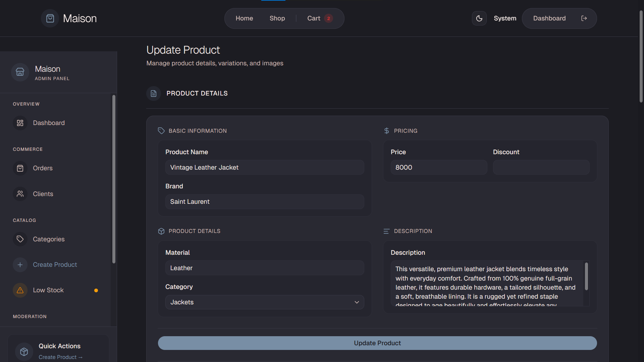Toggle the dark mode moon icon
Viewport: 644px width, 362px height.
[x=479, y=18]
